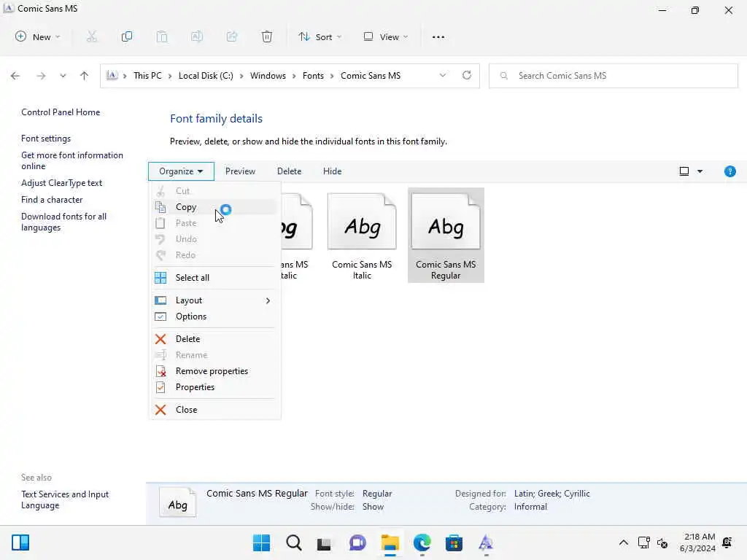The width and height of the screenshot is (747, 560).
Task: Open the View dropdown in toolbar
Action: (x=386, y=36)
